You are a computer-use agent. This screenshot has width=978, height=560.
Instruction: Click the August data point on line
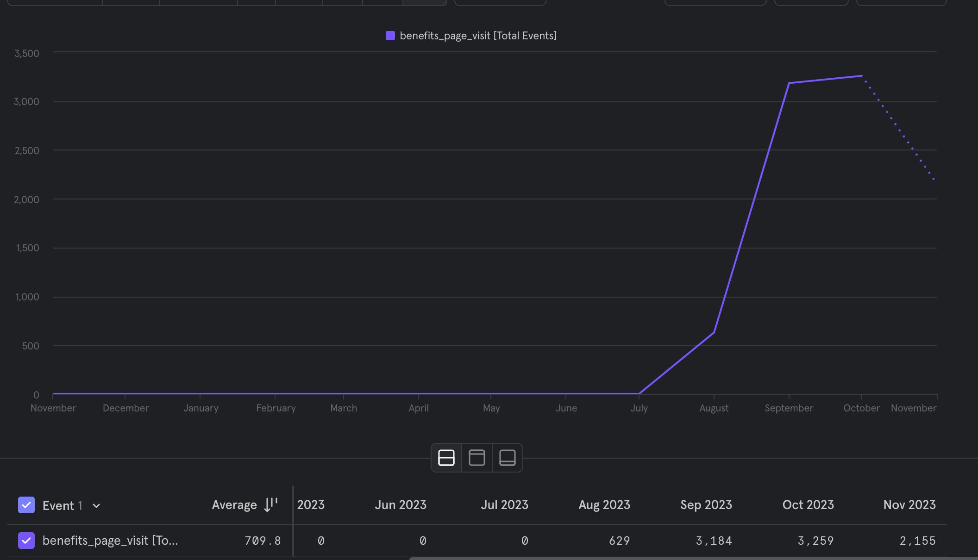pos(714,332)
